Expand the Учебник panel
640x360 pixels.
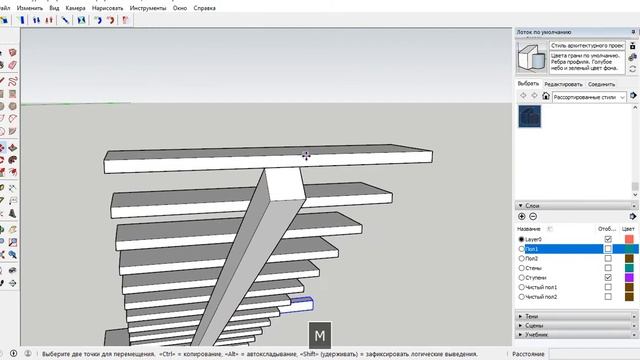(576, 335)
